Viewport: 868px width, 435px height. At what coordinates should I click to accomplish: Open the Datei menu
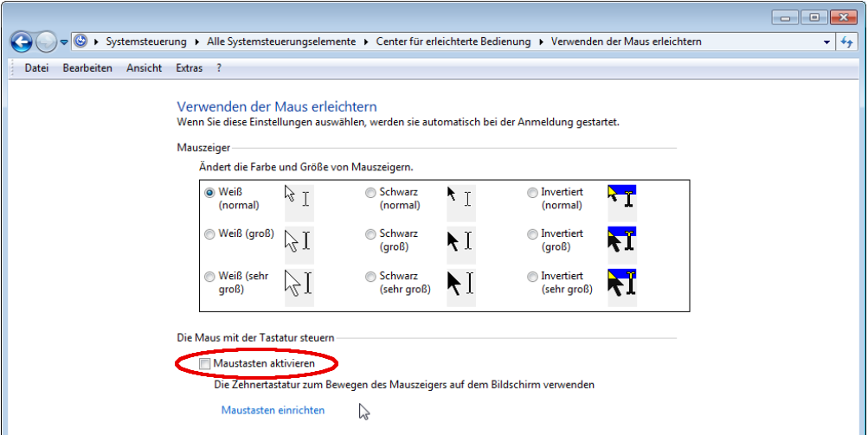tap(36, 68)
